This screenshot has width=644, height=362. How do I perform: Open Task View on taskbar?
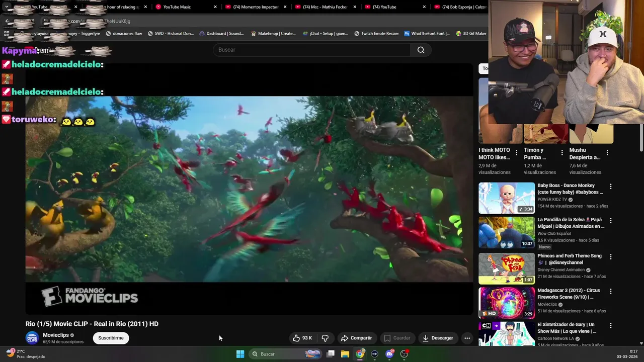pyautogui.click(x=331, y=354)
